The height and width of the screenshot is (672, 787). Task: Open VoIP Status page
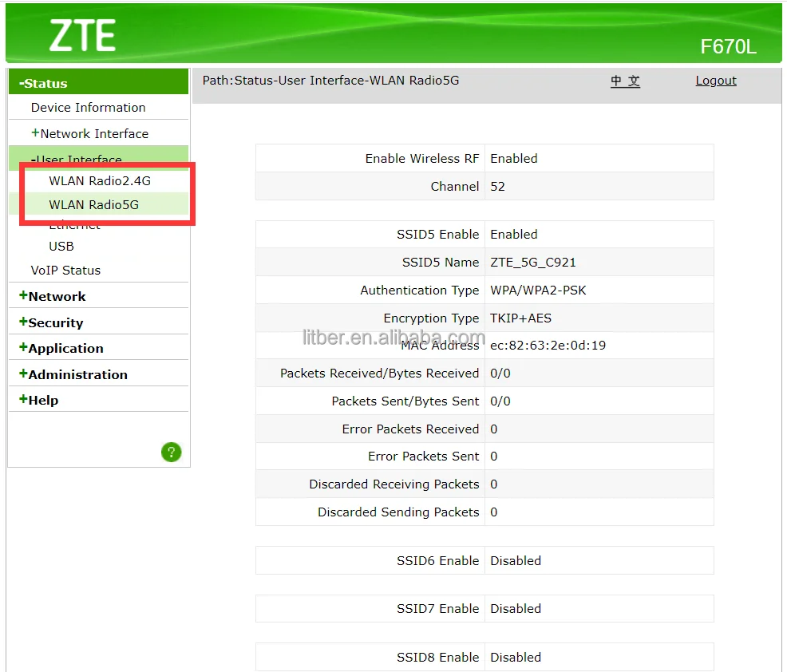pyautogui.click(x=65, y=270)
